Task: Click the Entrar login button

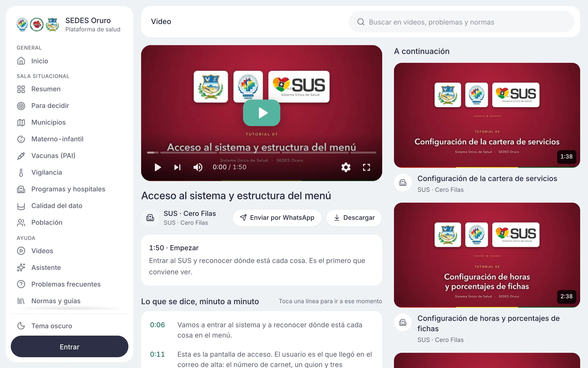Action: point(70,346)
